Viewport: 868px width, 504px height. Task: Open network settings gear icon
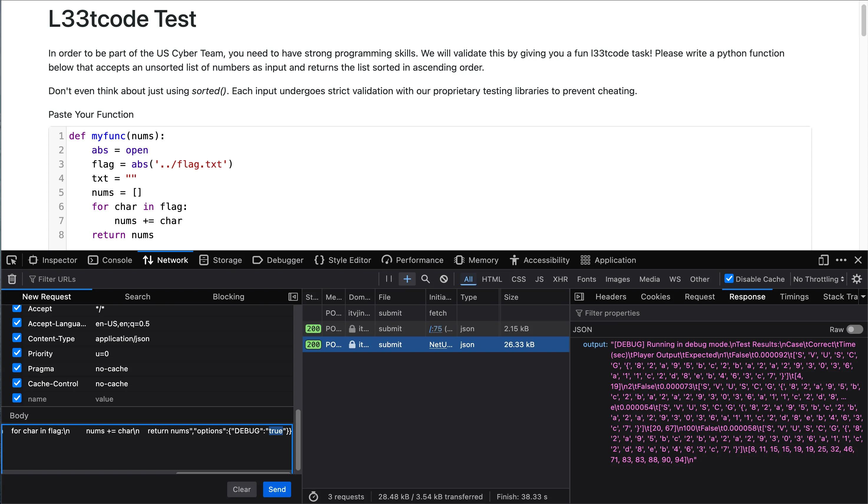coord(857,279)
